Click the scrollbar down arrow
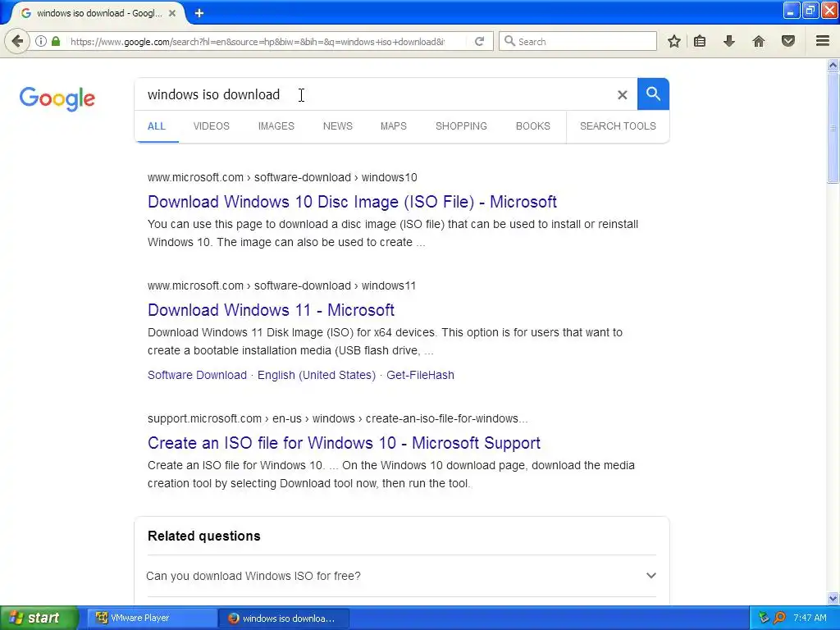 (833, 598)
